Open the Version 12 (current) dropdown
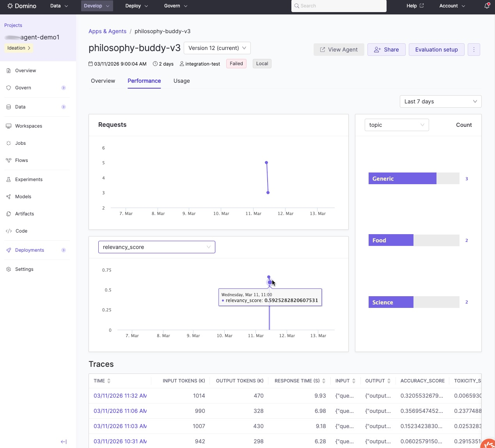Image resolution: width=495 pixels, height=448 pixels. (217, 48)
